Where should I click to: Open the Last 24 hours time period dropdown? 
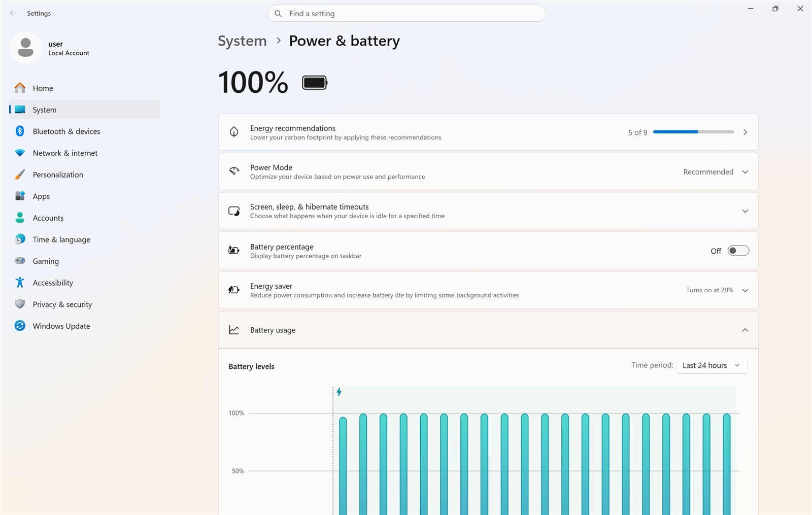coord(712,365)
